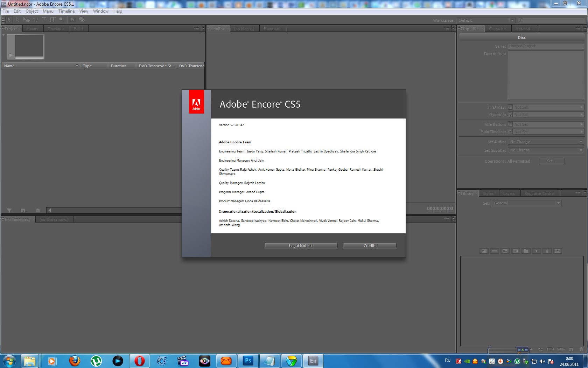Click the Operations Set... button

551,161
